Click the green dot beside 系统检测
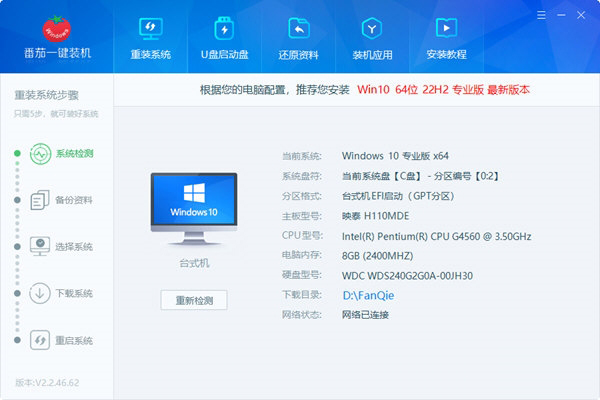Screen dimensions: 600x400 click(x=17, y=154)
